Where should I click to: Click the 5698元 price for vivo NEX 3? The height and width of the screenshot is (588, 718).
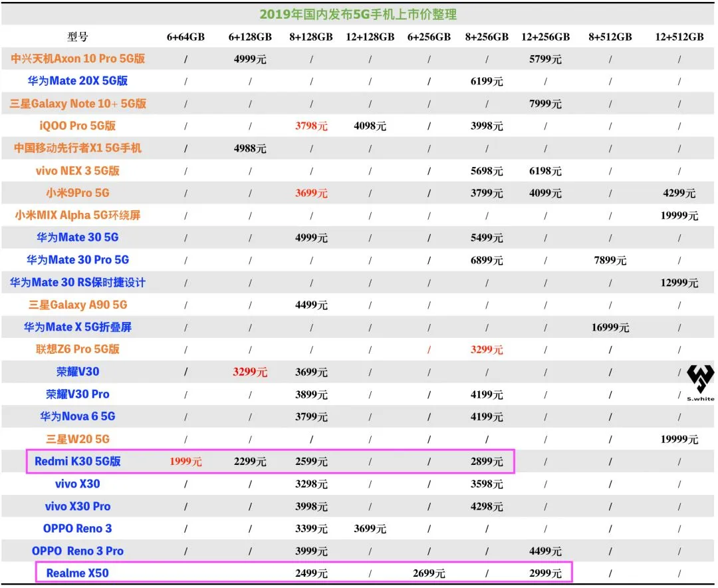click(x=487, y=171)
